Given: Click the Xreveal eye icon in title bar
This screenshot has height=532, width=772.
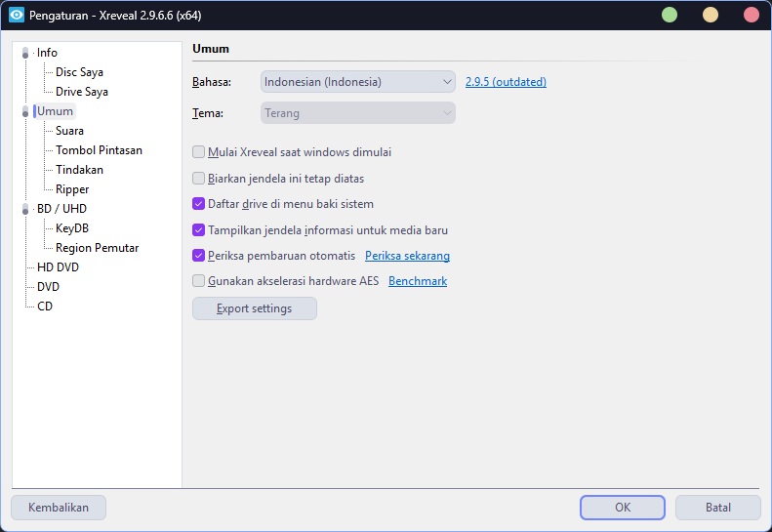Looking at the screenshot, I should tap(17, 15).
